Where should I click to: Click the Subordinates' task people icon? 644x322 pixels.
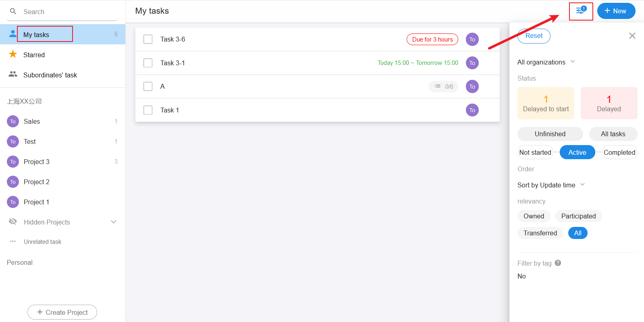13,75
